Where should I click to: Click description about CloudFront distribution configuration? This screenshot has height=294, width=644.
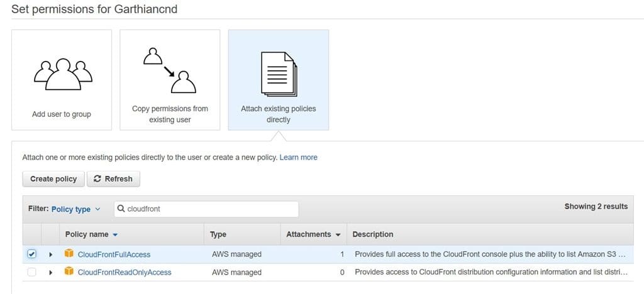[x=491, y=272]
